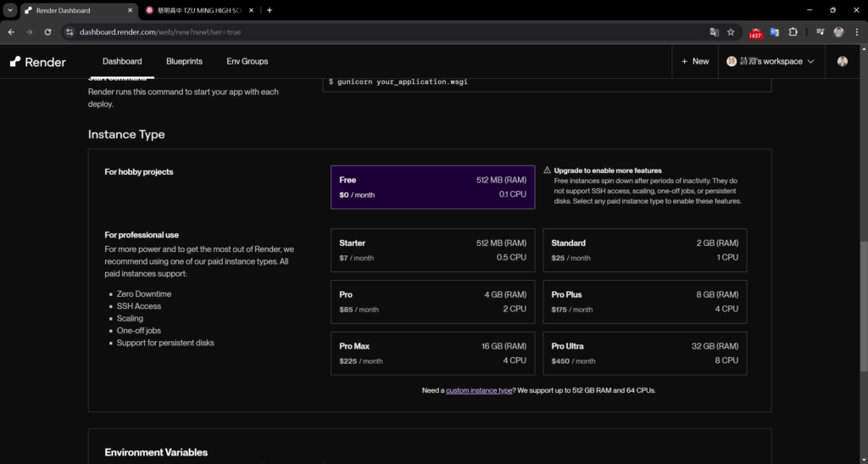The image size is (868, 464).
Task: Select the Starter $7/month instance
Action: point(433,250)
